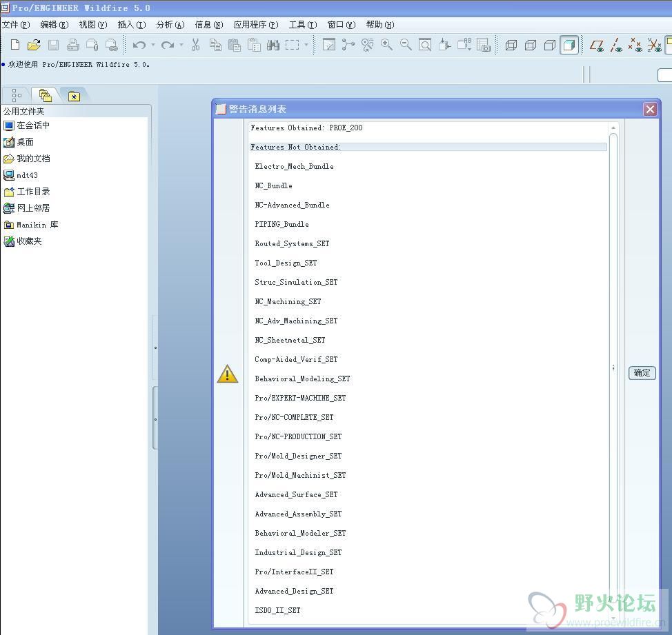672x635 pixels.
Task: Select 在会话中 folder
Action: point(27,125)
